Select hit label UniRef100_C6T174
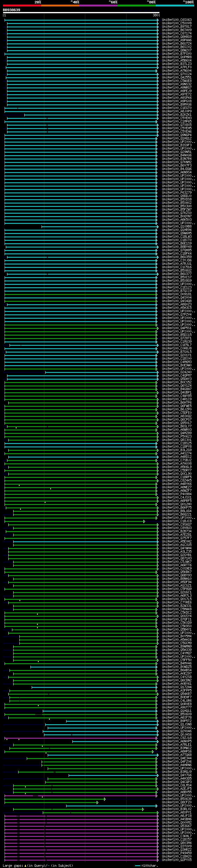 coord(177,33)
